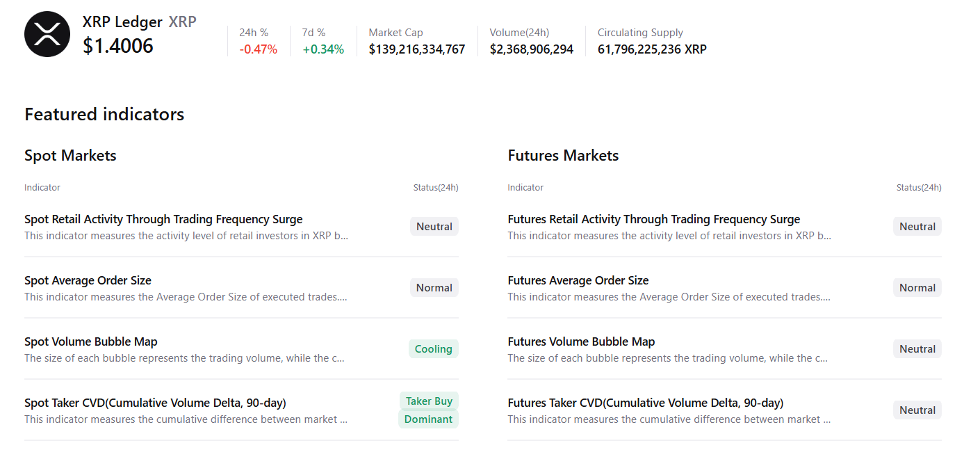Click the gray XRP ticker symbol beside title
Image resolution: width=980 pixels, height=450 pixels.
click(x=182, y=22)
